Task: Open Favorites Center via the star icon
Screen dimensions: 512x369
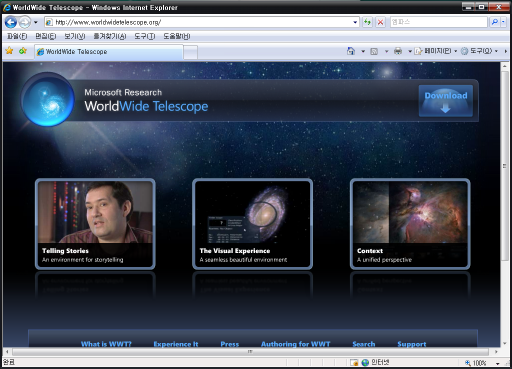Action: pos(9,51)
